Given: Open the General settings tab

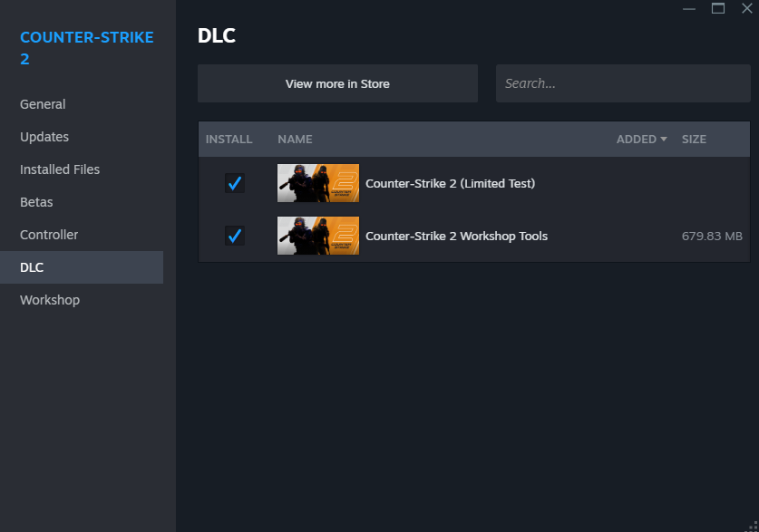Looking at the screenshot, I should pos(43,104).
